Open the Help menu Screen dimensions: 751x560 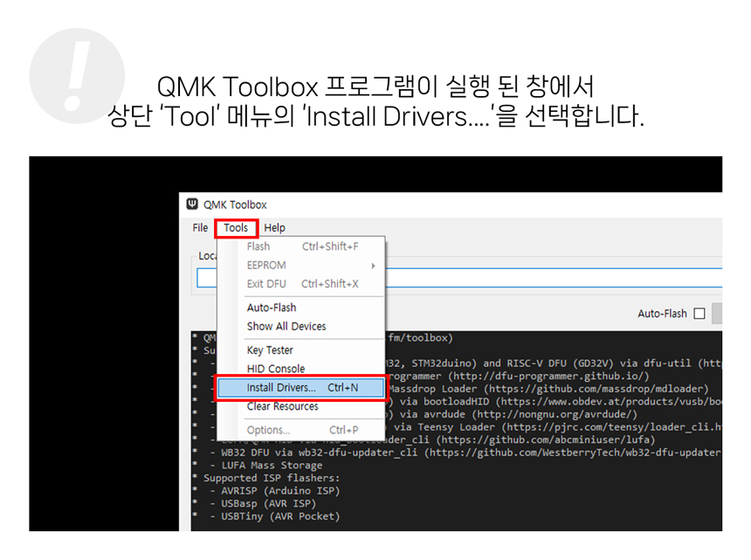274,227
